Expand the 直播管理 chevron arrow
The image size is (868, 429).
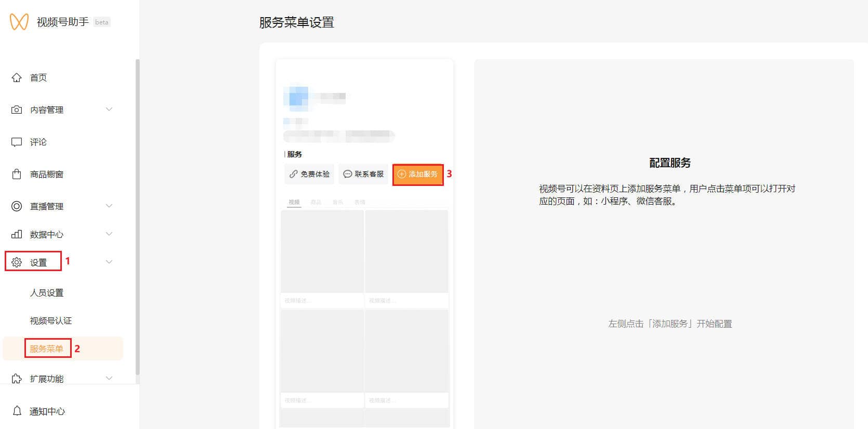(109, 206)
